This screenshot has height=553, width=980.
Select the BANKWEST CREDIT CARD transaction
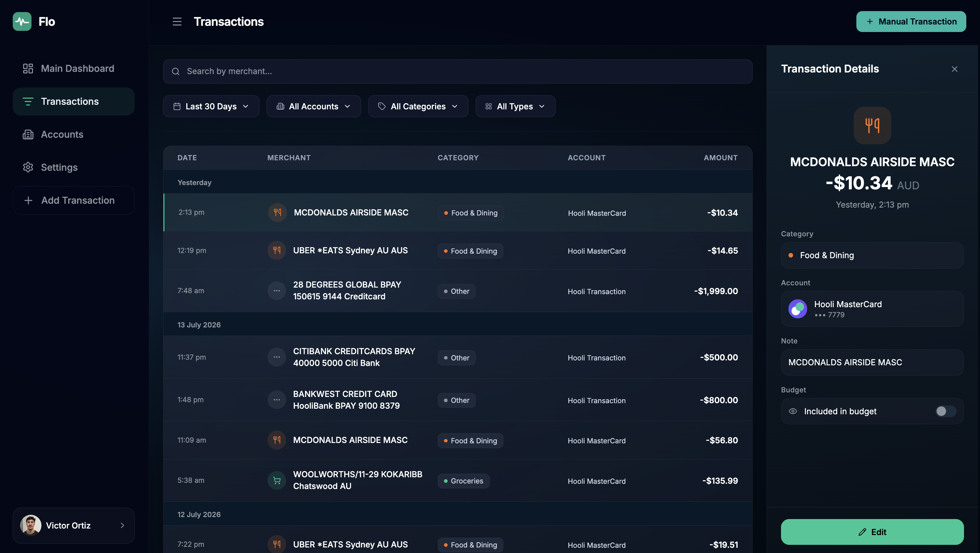point(457,400)
